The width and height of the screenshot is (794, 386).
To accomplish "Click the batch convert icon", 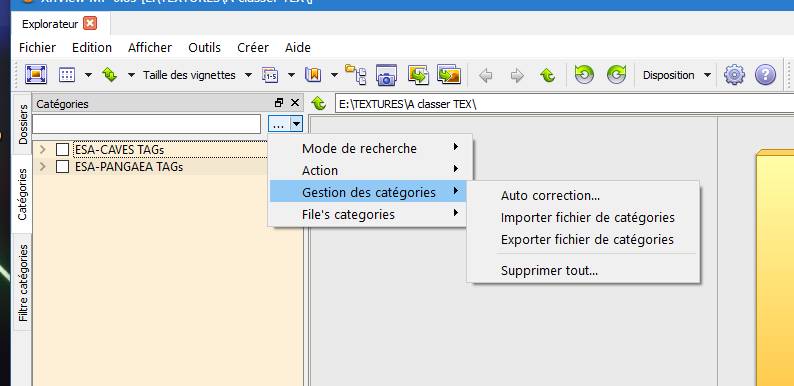I will tap(418, 75).
